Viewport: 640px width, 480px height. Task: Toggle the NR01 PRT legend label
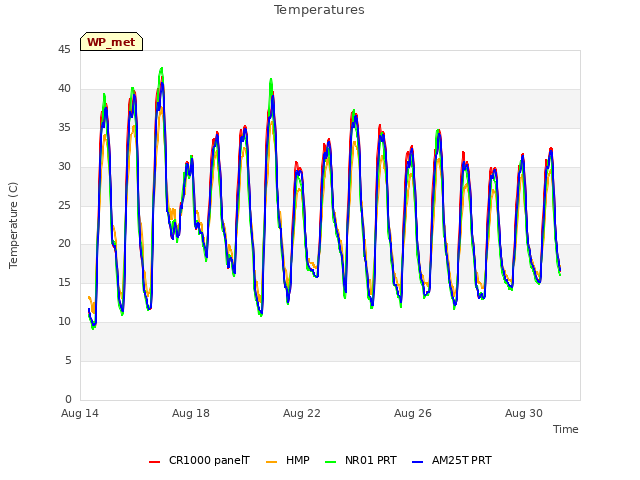click(371, 460)
